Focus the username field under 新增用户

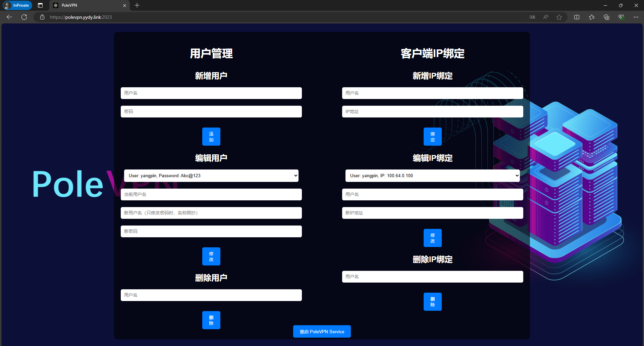coord(211,93)
